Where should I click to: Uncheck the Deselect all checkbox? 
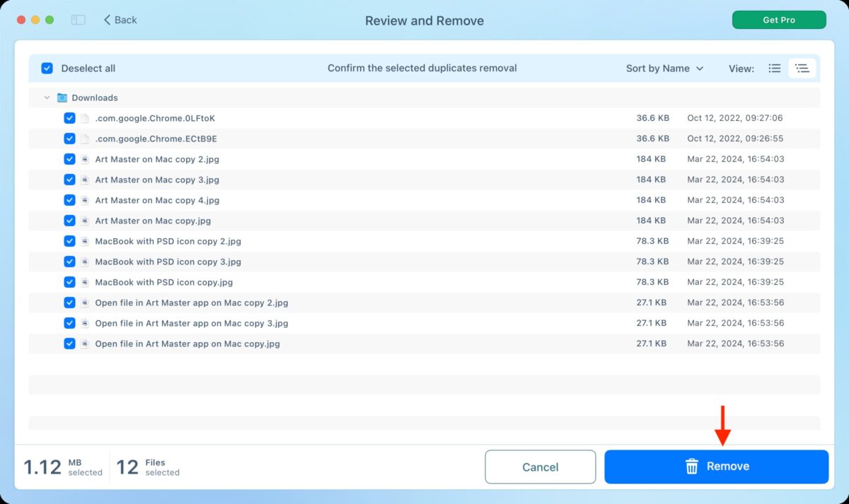(x=47, y=69)
